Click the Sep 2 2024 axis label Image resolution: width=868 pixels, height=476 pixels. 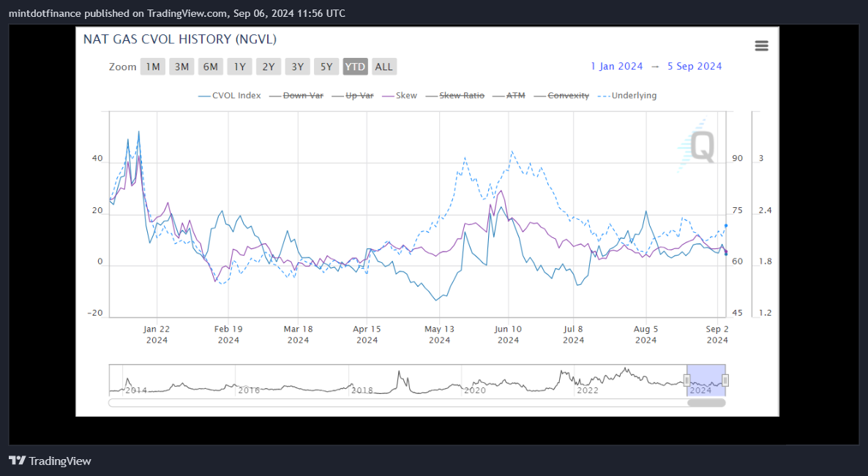click(717, 334)
